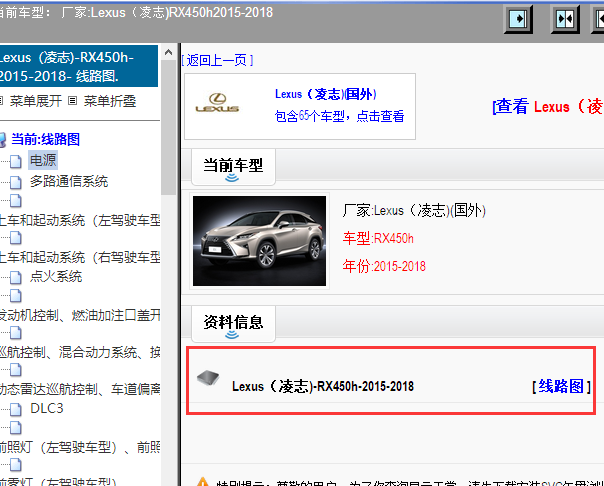Click the page icon beside 电源
Image resolution: width=604 pixels, height=486 pixels.
(x=15, y=161)
